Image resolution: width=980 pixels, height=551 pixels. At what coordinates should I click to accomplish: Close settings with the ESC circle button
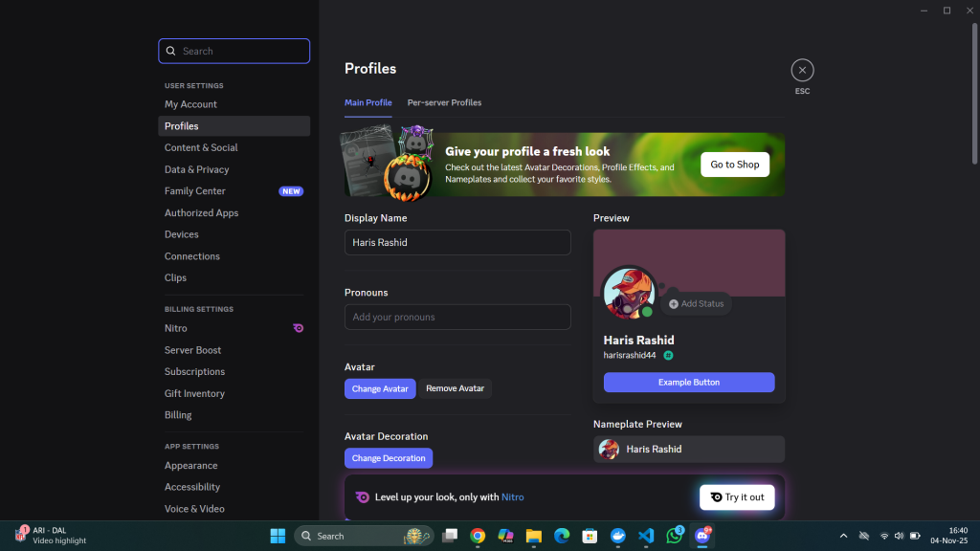(x=802, y=70)
